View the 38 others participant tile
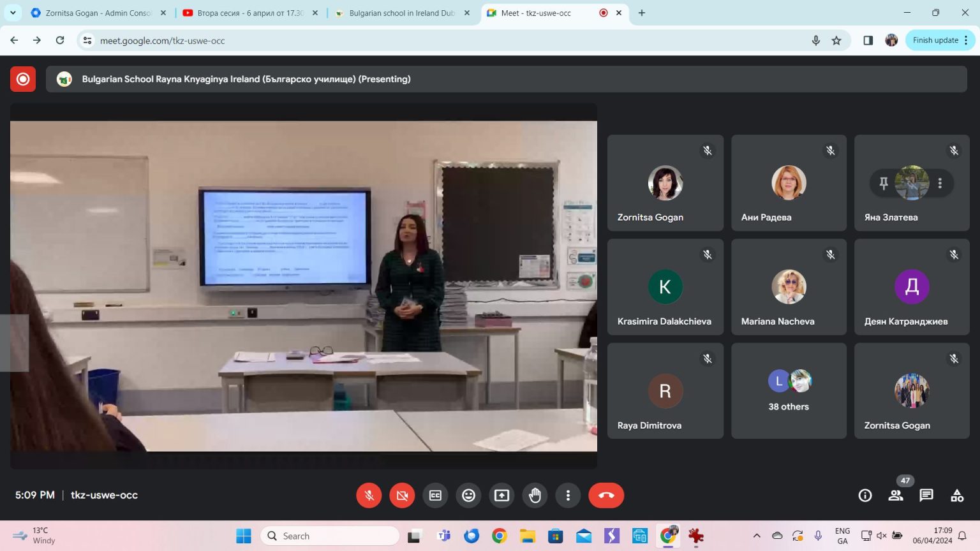Image resolution: width=980 pixels, height=551 pixels. point(789,391)
